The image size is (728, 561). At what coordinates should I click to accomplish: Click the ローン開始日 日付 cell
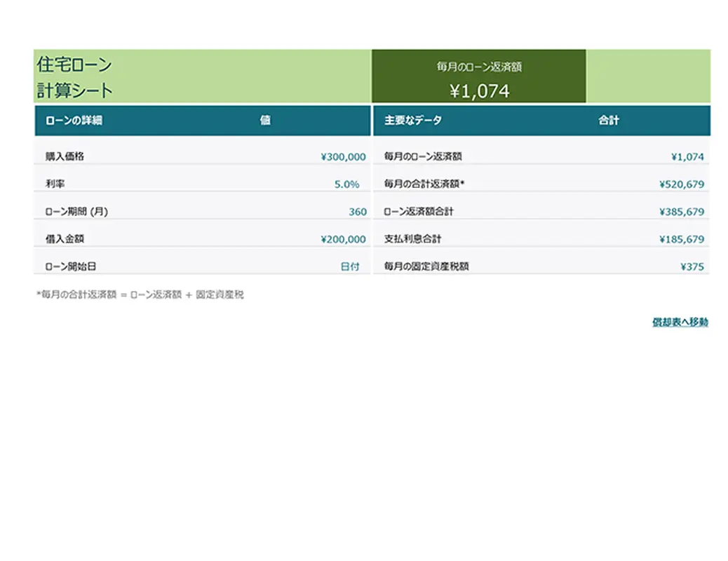coord(350,266)
